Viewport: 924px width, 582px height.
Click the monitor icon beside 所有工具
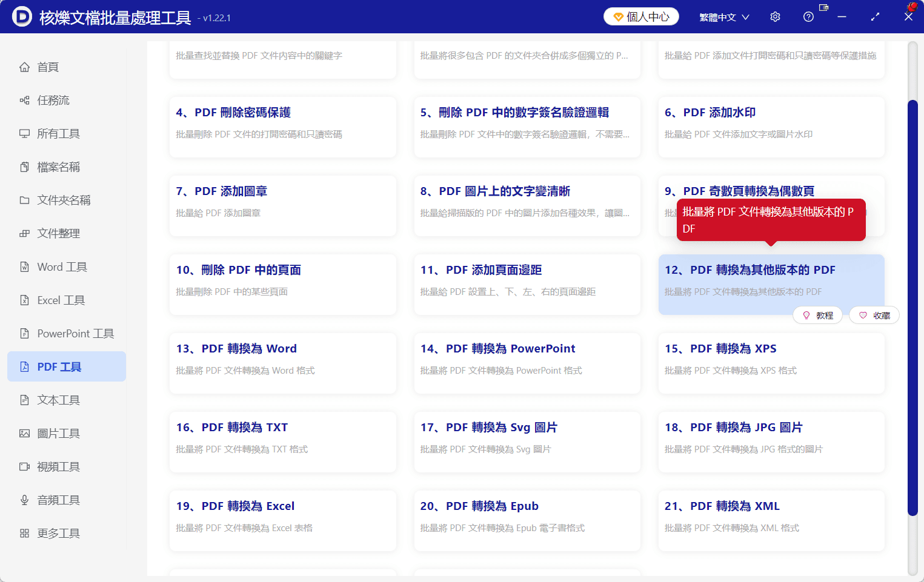click(24, 134)
